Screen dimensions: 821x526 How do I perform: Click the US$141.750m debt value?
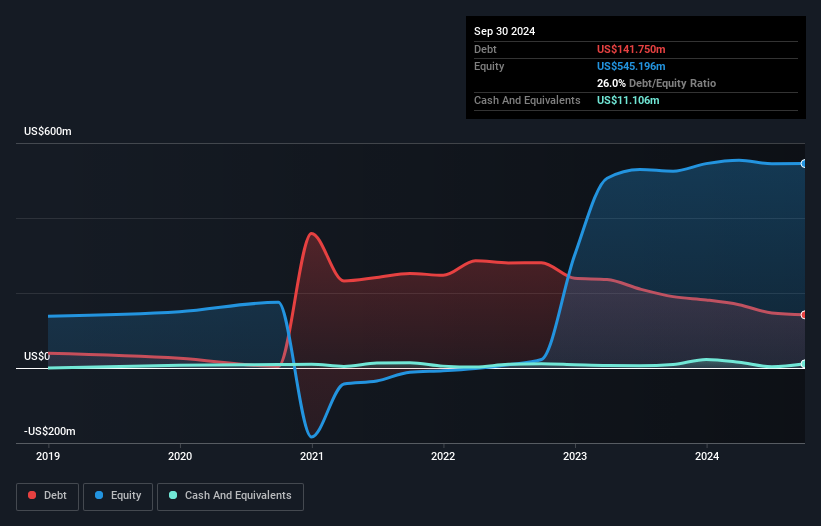click(x=631, y=49)
